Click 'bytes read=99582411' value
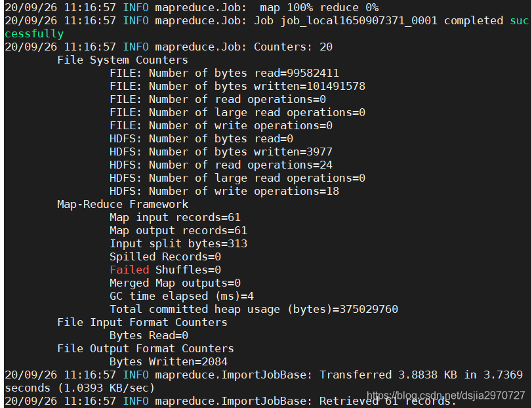The width and height of the screenshot is (532, 408). pyautogui.click(x=277, y=73)
